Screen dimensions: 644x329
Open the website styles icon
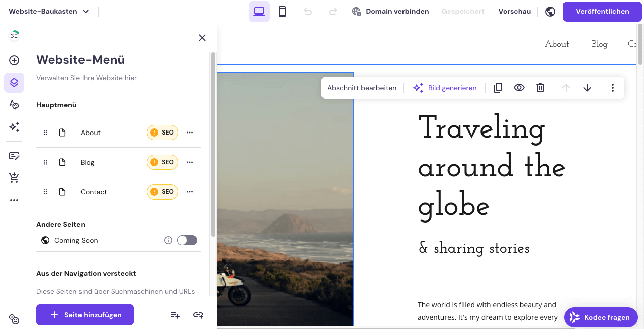click(x=14, y=105)
